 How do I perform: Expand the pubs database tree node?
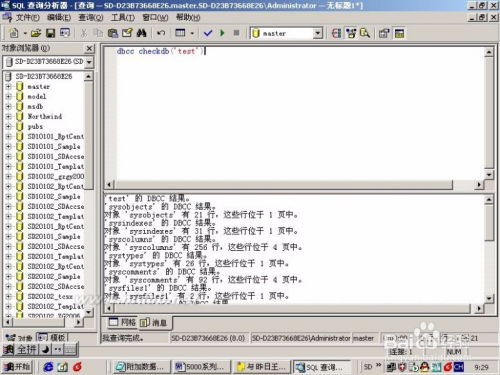(8, 126)
